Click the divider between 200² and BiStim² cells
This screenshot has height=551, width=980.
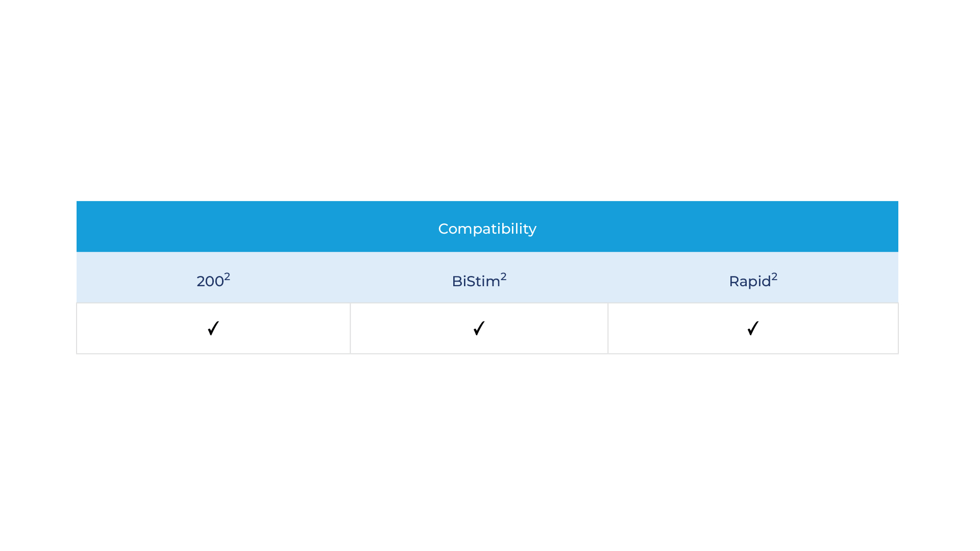(x=350, y=328)
